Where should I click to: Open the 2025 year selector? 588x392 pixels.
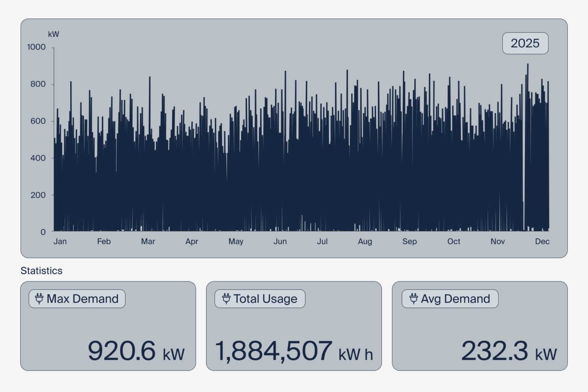coord(525,43)
